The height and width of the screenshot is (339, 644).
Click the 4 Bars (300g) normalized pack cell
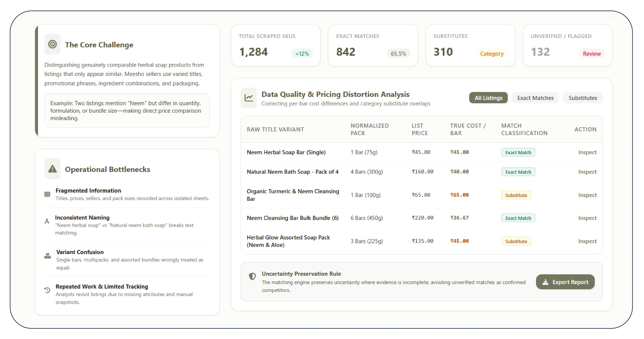(367, 172)
